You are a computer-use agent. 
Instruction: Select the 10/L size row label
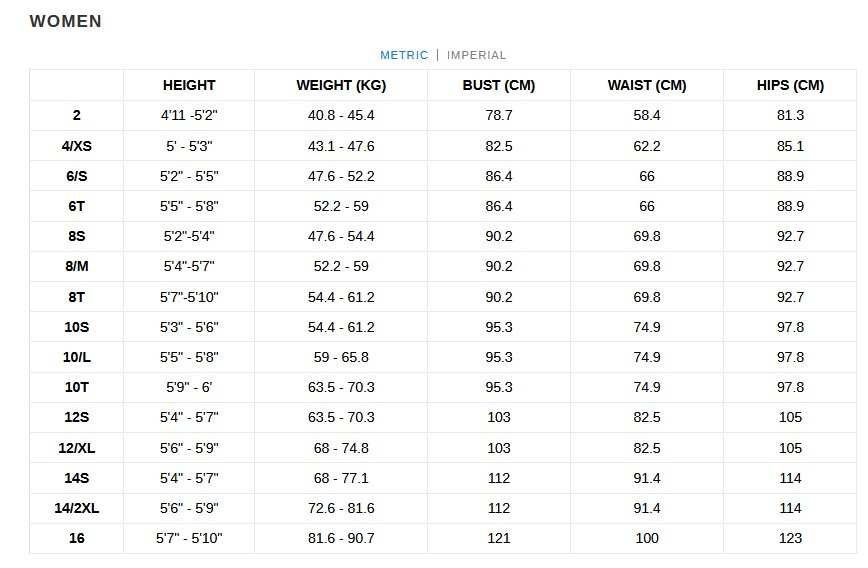[77, 357]
